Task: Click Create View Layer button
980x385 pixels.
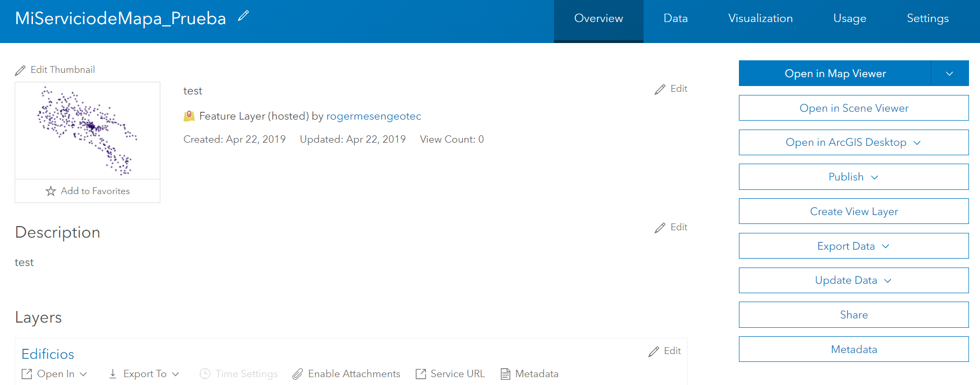Action: pyautogui.click(x=854, y=211)
